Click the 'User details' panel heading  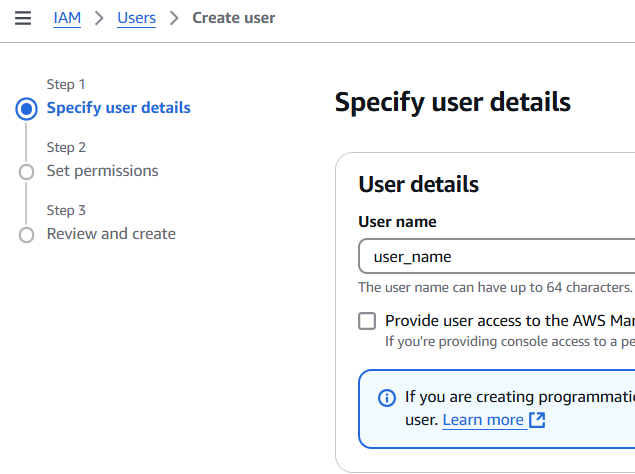tap(418, 184)
